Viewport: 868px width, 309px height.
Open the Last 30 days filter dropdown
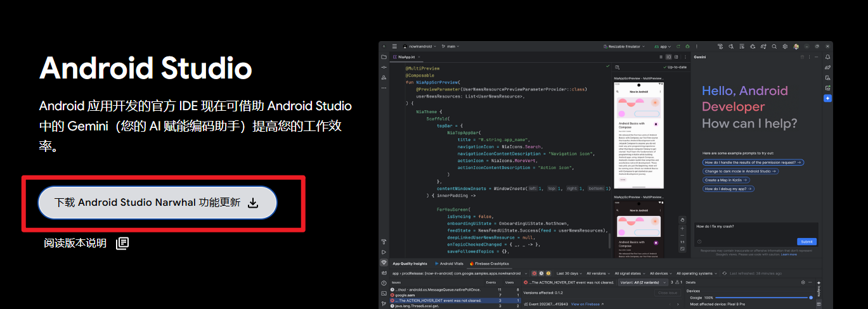[569, 274]
